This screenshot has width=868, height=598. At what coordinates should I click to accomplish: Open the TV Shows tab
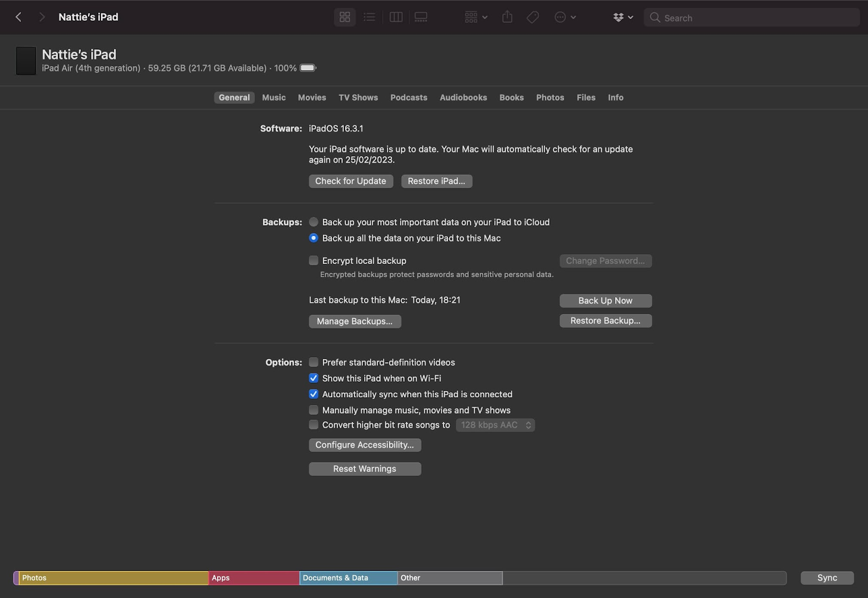(358, 98)
